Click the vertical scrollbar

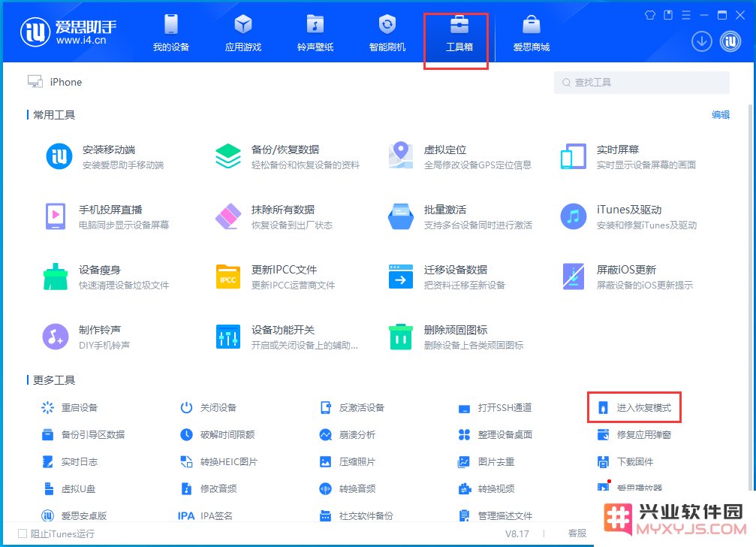tap(750, 297)
